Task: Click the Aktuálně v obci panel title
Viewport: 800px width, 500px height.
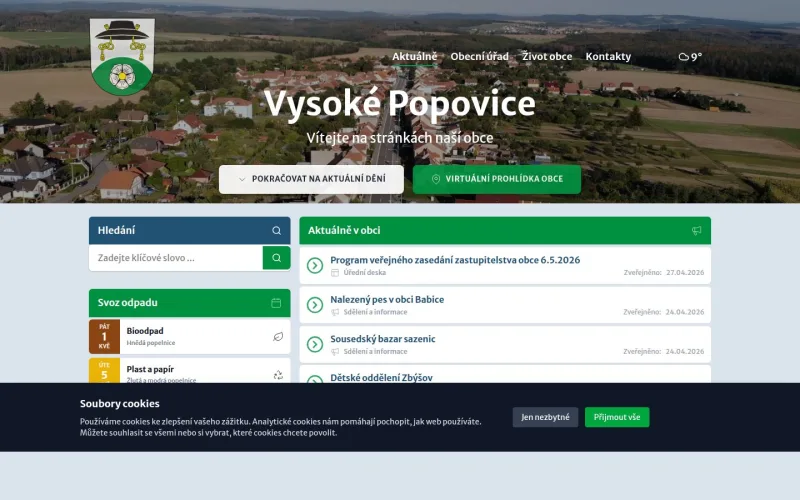Action: coord(344,230)
